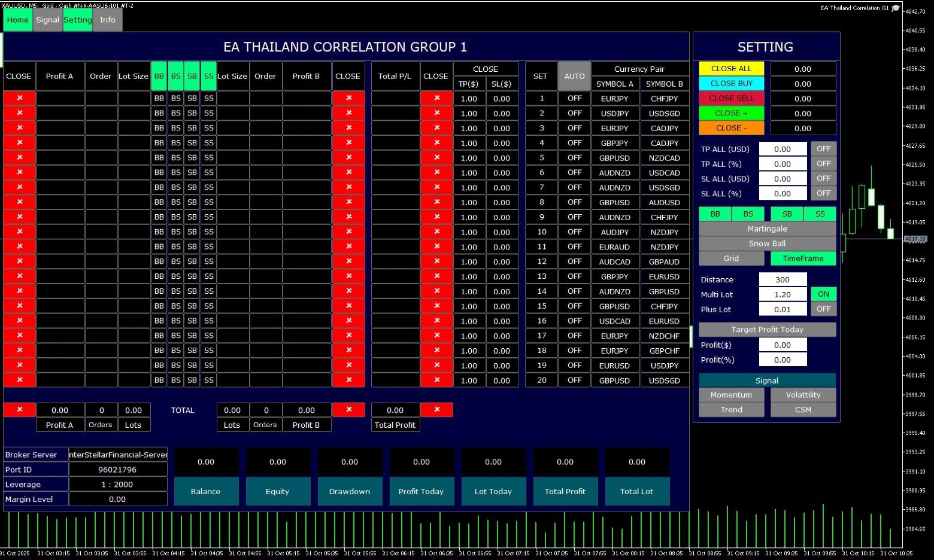Click the CSM signal button
Image resolution: width=934 pixels, height=560 pixels.
(803, 410)
